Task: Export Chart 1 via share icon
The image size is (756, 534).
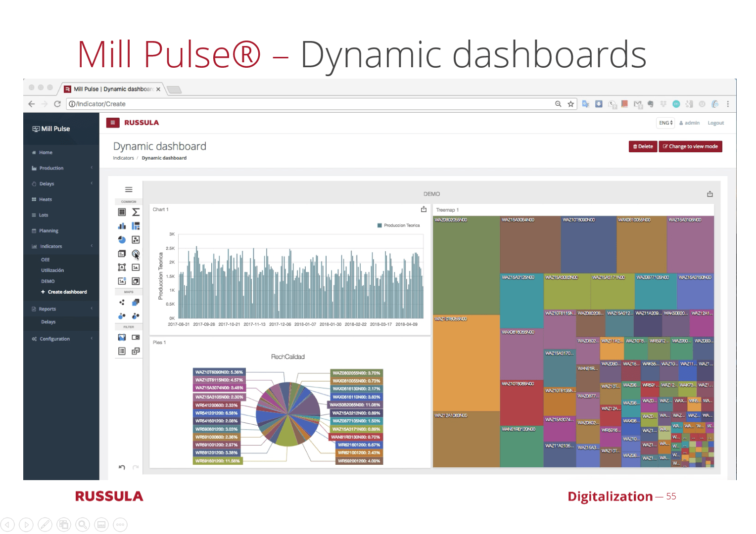Action: (424, 209)
